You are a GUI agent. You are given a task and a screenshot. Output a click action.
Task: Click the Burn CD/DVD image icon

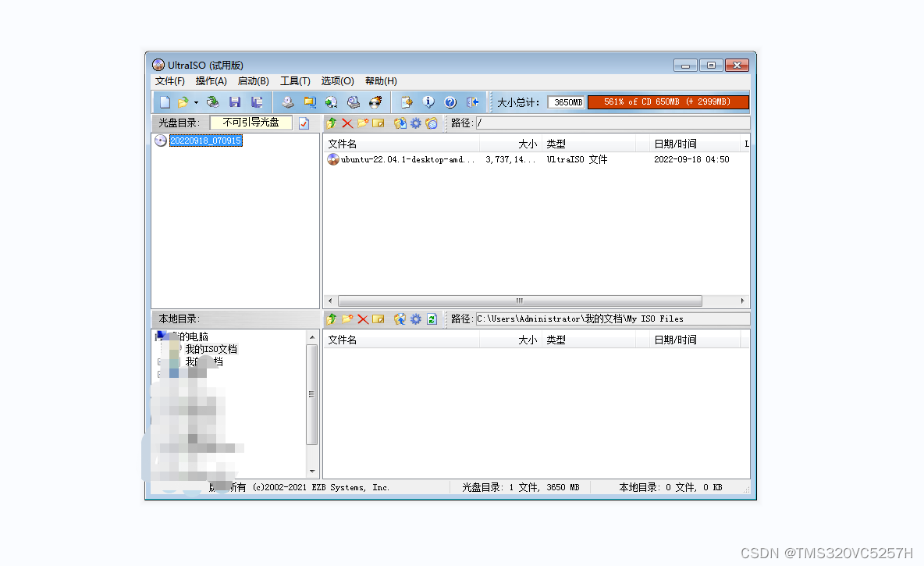pos(375,102)
